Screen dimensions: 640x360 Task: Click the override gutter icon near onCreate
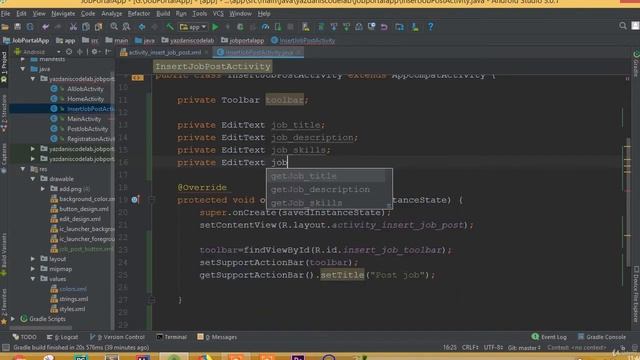[135, 200]
